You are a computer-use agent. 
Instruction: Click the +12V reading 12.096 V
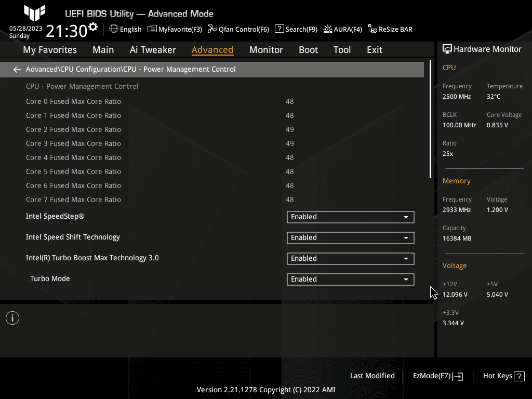[x=455, y=295]
